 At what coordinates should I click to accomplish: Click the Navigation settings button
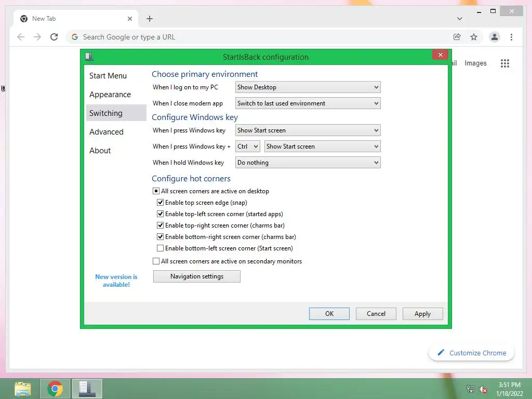click(x=197, y=276)
